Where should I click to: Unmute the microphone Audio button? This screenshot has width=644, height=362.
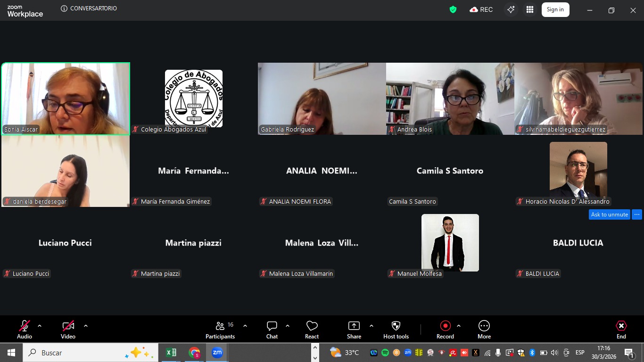pyautogui.click(x=24, y=329)
